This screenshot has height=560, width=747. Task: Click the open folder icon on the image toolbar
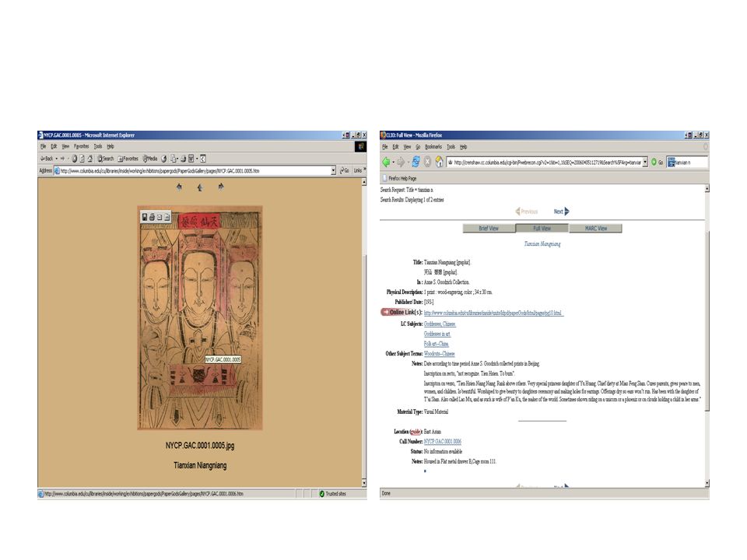(x=167, y=217)
